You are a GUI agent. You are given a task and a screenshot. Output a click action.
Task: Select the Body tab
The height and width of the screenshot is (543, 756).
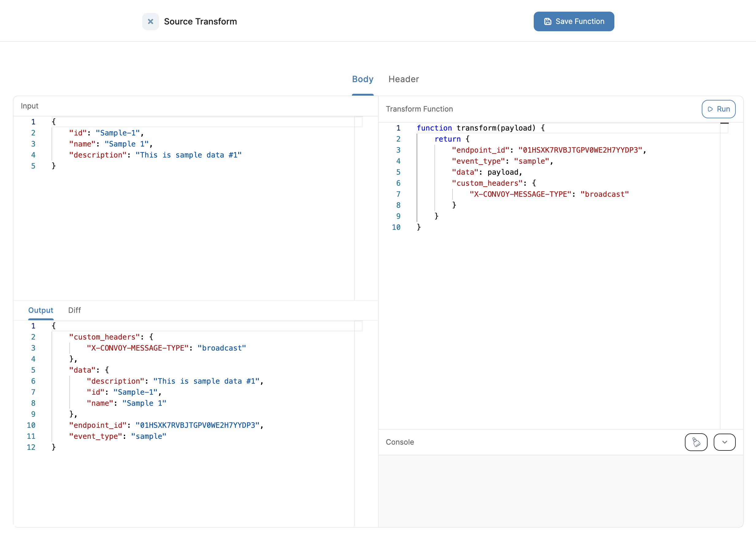tap(363, 79)
